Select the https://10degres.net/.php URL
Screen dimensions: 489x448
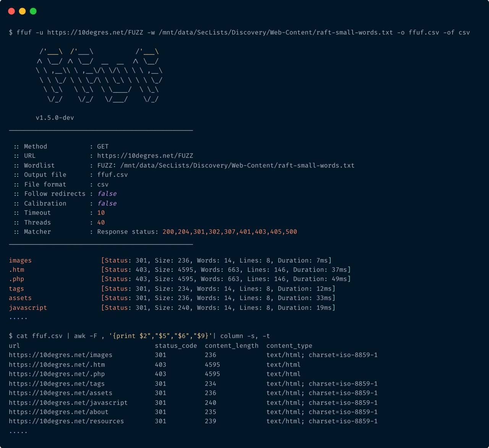pyautogui.click(x=57, y=374)
